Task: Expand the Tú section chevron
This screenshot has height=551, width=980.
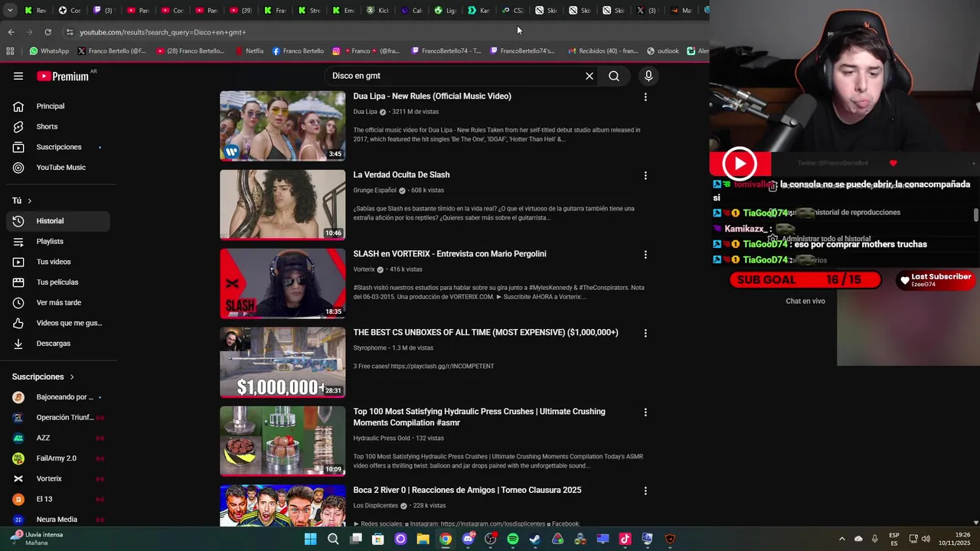Action: 30,201
